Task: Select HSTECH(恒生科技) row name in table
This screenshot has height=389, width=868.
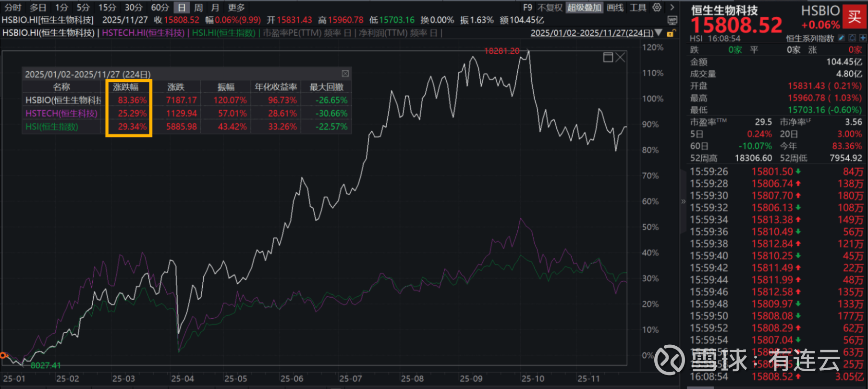Action: [x=61, y=113]
